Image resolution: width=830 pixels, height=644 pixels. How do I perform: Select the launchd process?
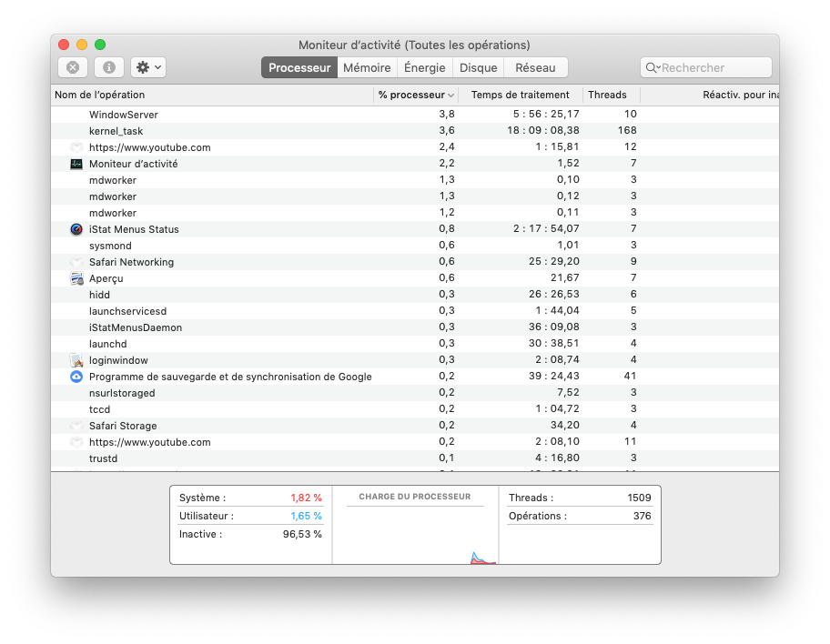pos(415,344)
